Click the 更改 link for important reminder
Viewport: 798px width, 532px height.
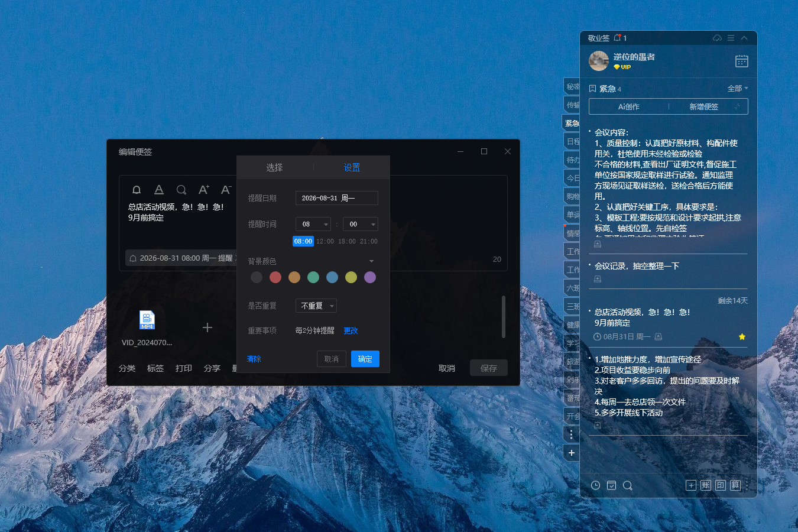point(351,331)
